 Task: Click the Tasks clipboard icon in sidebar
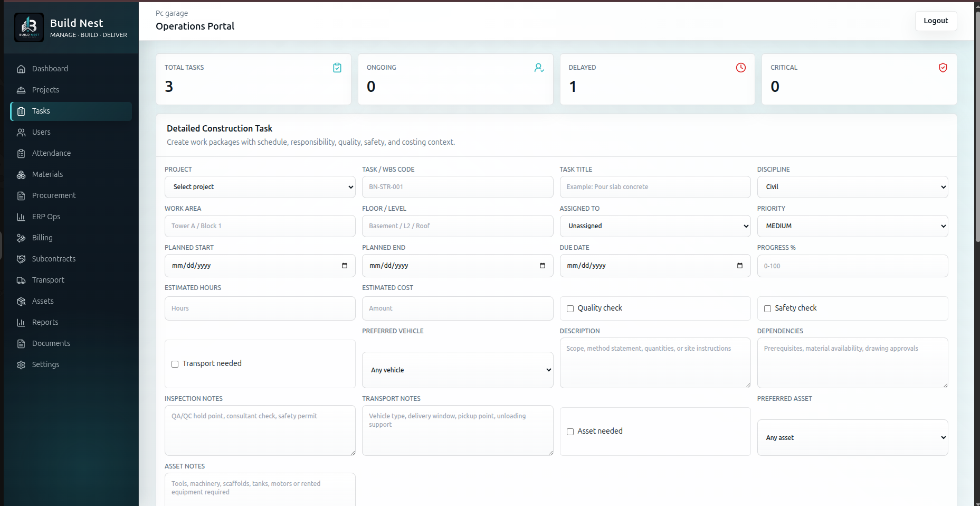[x=21, y=111]
